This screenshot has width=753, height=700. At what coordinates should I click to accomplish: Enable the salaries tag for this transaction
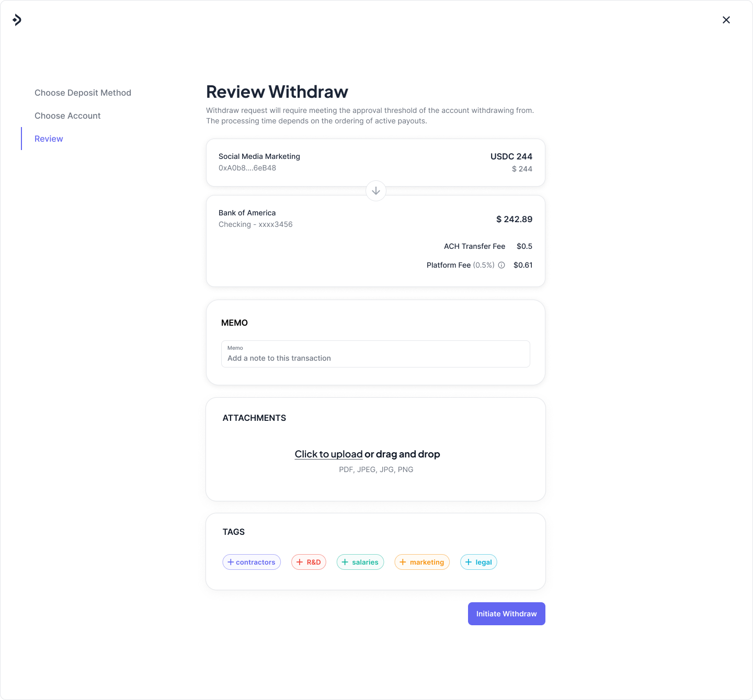tap(360, 562)
